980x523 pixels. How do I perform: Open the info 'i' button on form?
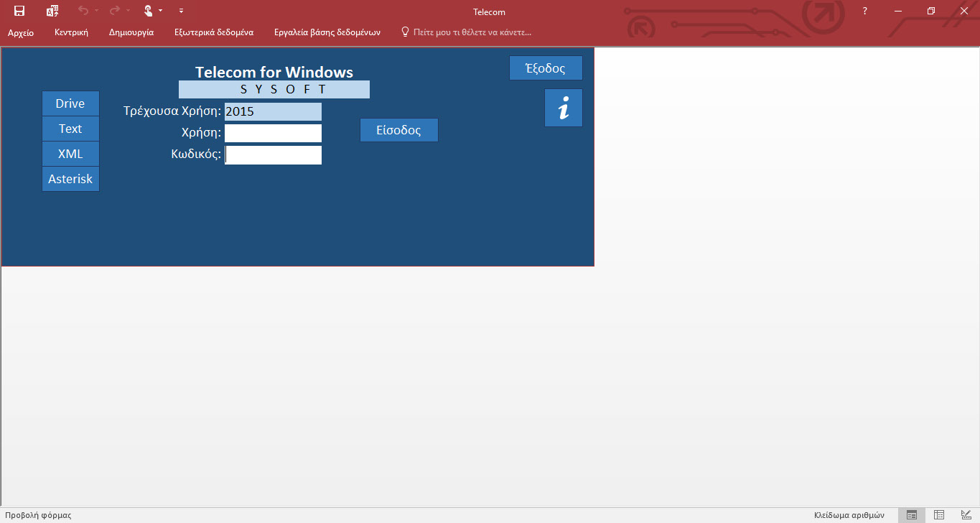[x=564, y=108]
